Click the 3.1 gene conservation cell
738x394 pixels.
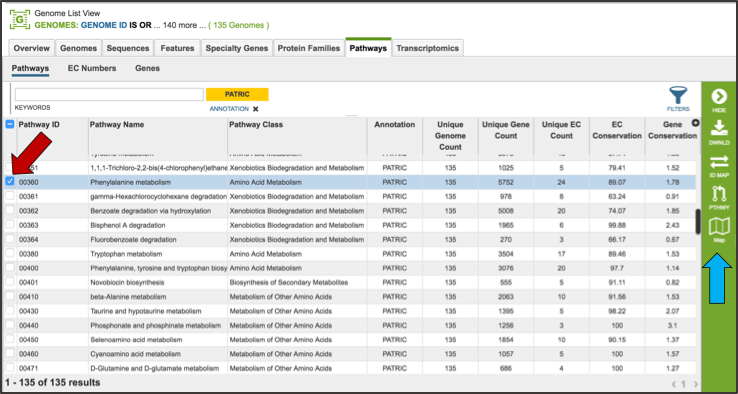[673, 326]
